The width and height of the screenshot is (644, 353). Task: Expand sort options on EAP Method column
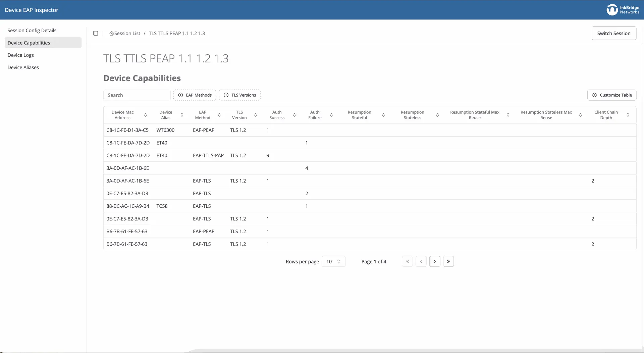coord(219,115)
